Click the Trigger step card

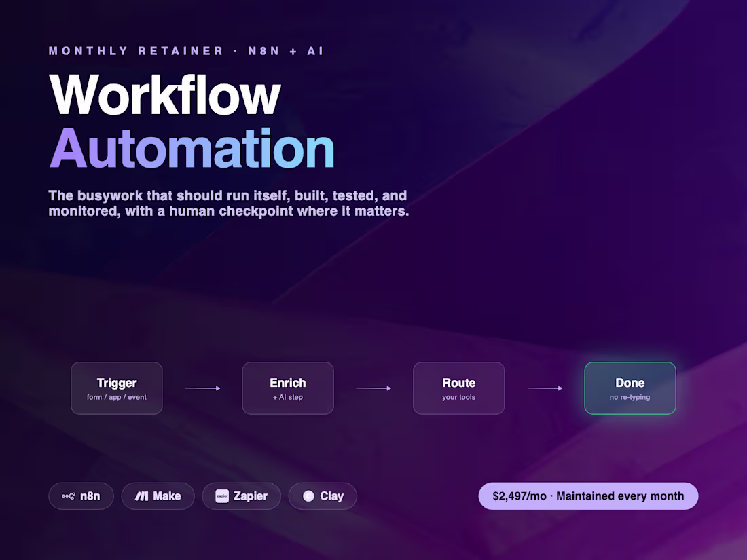pyautogui.click(x=117, y=388)
